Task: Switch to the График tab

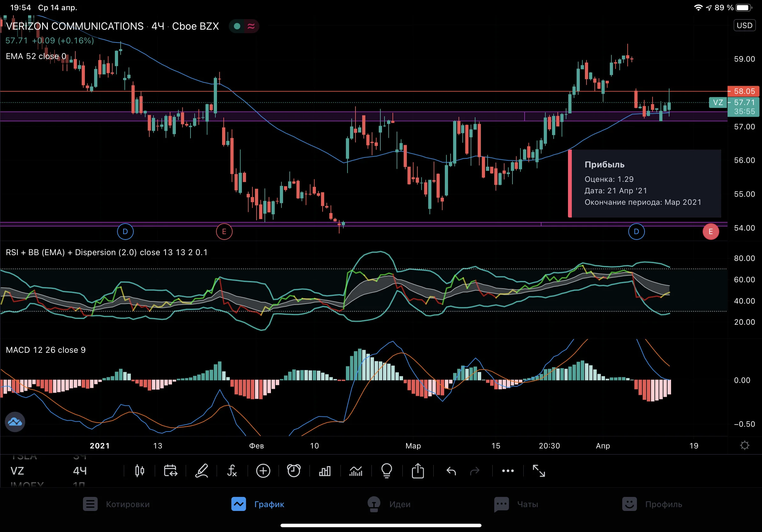Action: click(x=258, y=504)
